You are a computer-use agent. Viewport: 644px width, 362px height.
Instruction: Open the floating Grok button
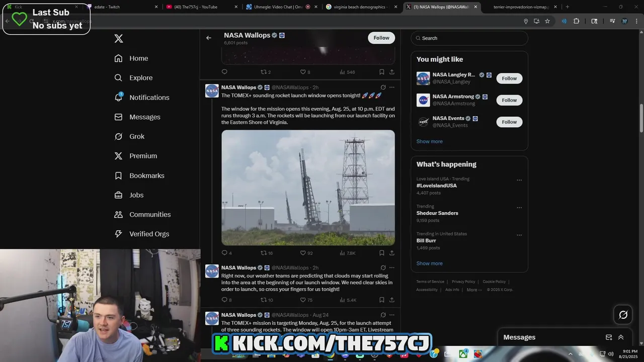pyautogui.click(x=623, y=315)
